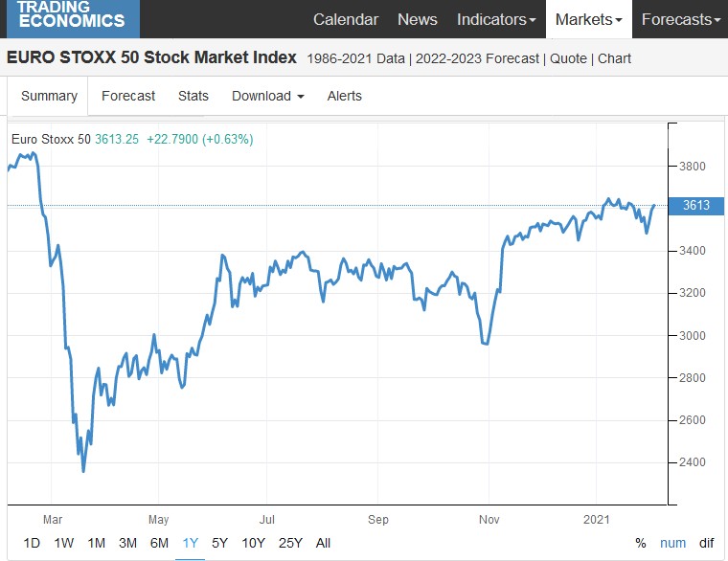
Task: Switch chart to dif mode
Action: coord(706,543)
